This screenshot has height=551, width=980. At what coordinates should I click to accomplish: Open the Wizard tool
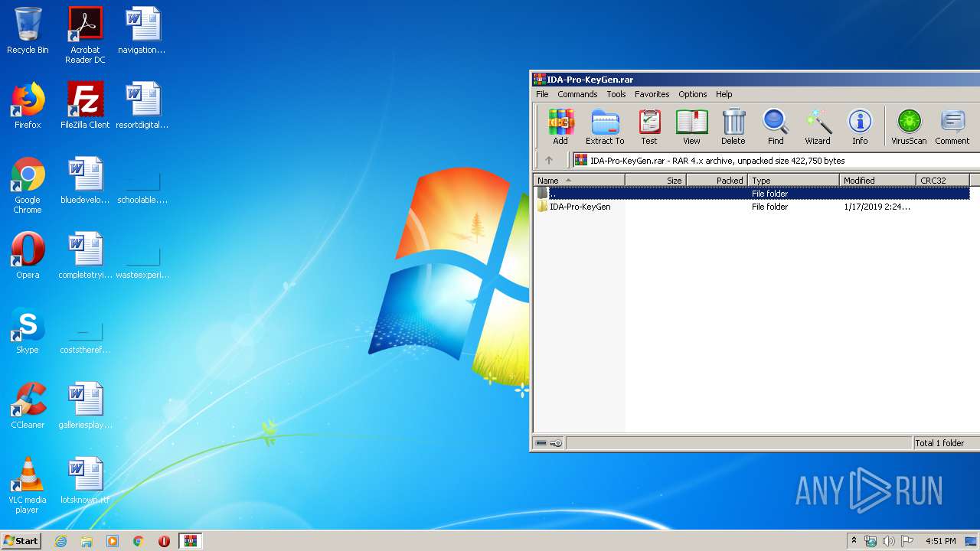(818, 127)
